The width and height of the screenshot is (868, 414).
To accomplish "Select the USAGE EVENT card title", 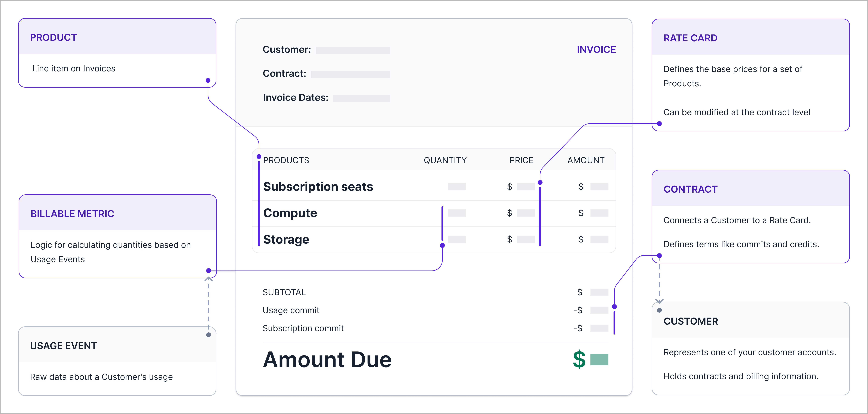I will (63, 346).
